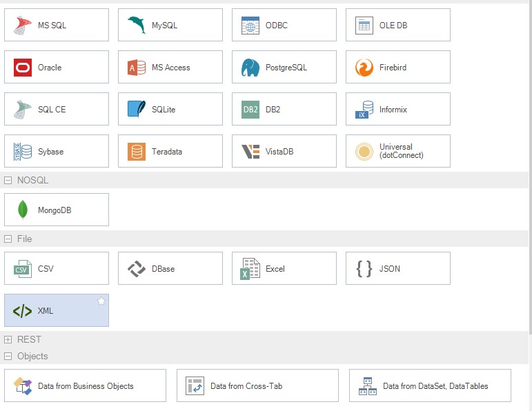
Task: Select the Informix iX icon
Action: pyautogui.click(x=364, y=110)
